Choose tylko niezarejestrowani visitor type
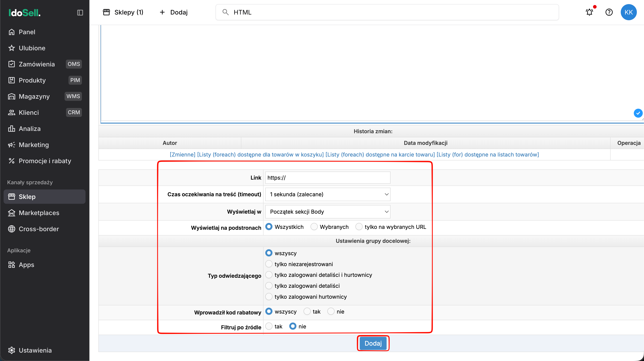Viewport: 644px width, 361px height. [x=269, y=264]
